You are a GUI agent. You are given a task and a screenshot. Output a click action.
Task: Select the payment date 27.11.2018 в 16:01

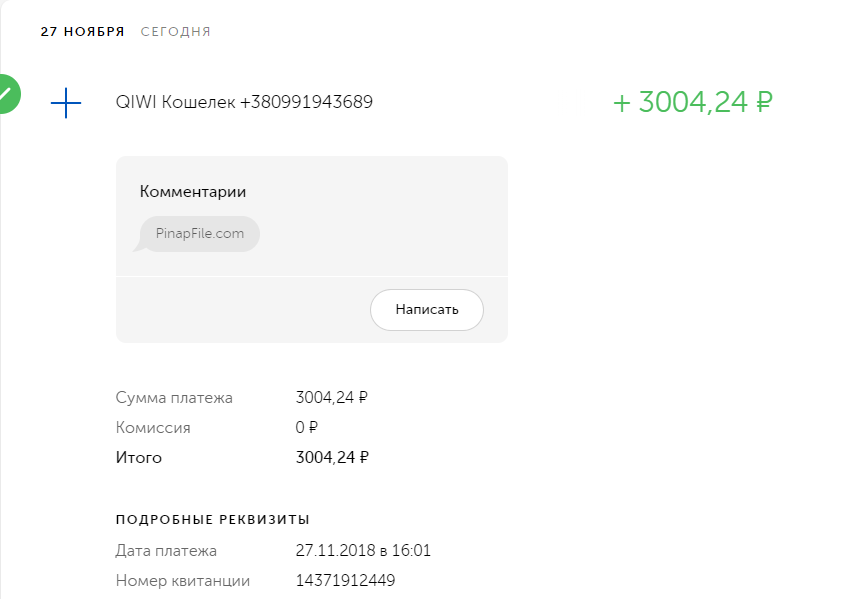pos(363,551)
